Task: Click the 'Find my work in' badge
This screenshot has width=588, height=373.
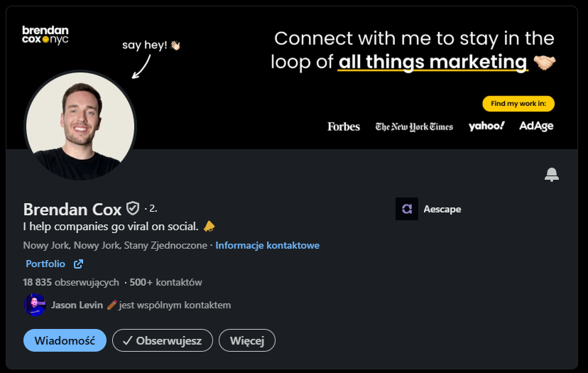Action: point(518,104)
